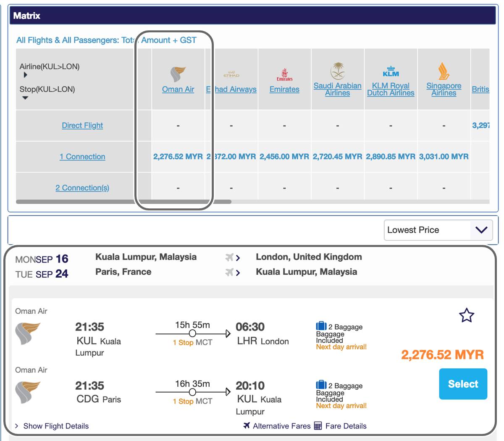Click the Emirates logo in the matrix

click(x=284, y=75)
